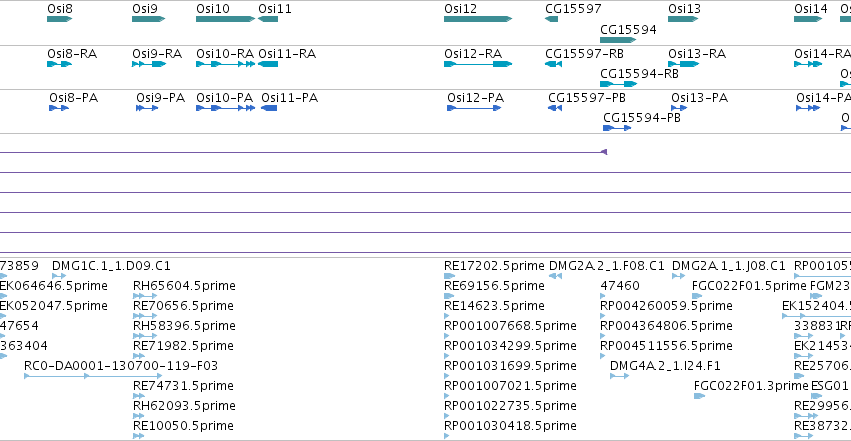Image resolution: width=851 pixels, height=441 pixels.
Task: Click the RC0-DA0001-130700-119-F03 EST feature
Action: (93, 375)
